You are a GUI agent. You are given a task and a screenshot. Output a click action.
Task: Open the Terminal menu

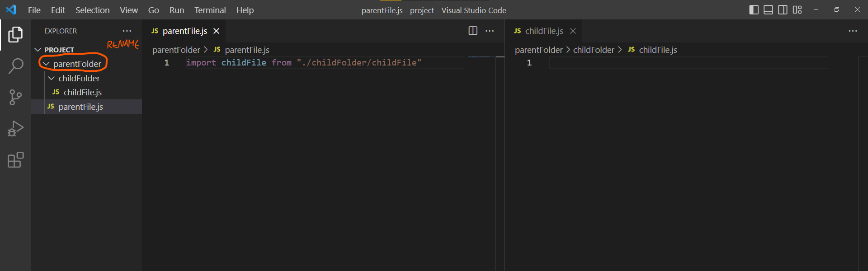[210, 10]
